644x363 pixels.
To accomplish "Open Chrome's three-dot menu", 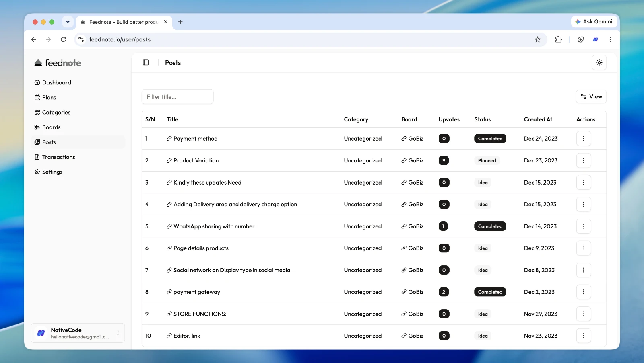I will (610, 39).
